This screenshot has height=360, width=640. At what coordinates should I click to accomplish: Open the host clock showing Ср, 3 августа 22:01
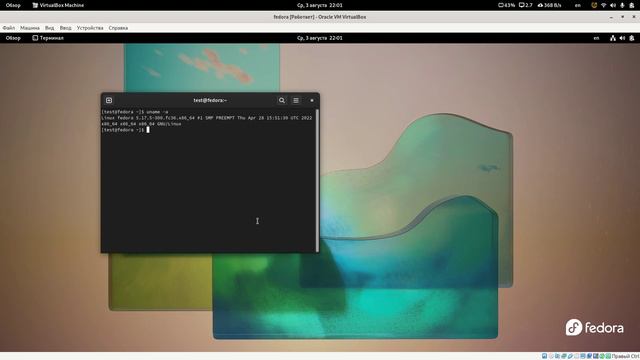click(320, 5)
